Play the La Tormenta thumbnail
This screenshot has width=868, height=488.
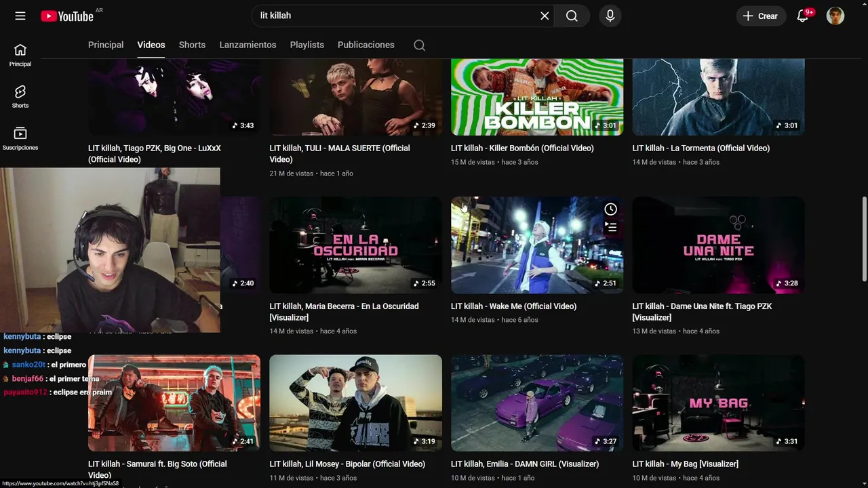718,97
